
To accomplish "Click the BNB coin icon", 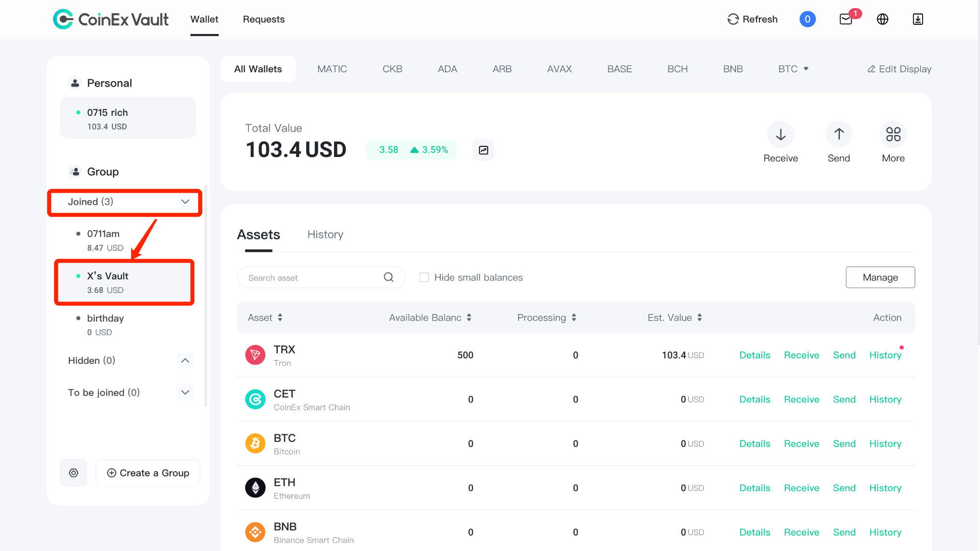I will (x=255, y=532).
